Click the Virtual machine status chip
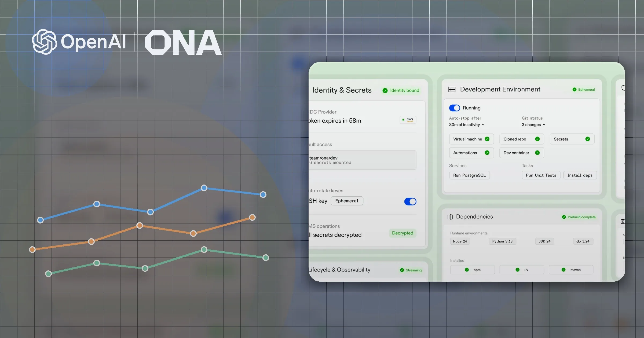Screen dimensions: 644x338 [x=471, y=139]
